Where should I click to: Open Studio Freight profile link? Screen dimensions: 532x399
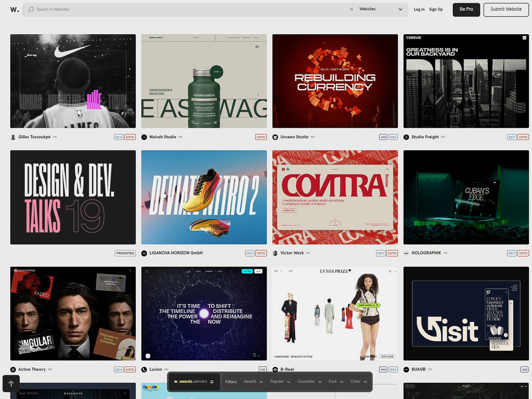[425, 137]
